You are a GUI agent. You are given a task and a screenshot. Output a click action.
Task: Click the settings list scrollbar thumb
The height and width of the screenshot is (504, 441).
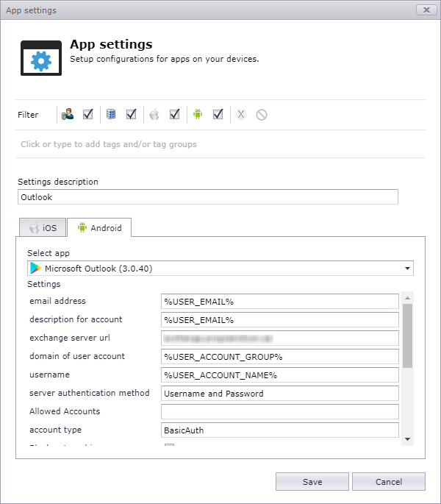(407, 336)
